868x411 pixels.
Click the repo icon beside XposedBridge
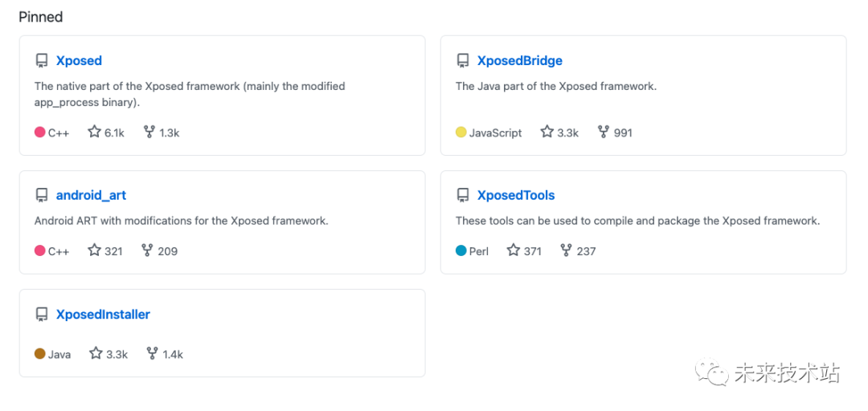click(463, 60)
